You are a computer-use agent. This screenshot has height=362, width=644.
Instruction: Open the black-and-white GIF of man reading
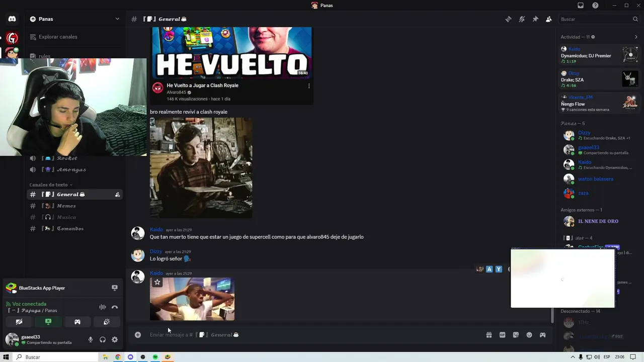tap(201, 168)
